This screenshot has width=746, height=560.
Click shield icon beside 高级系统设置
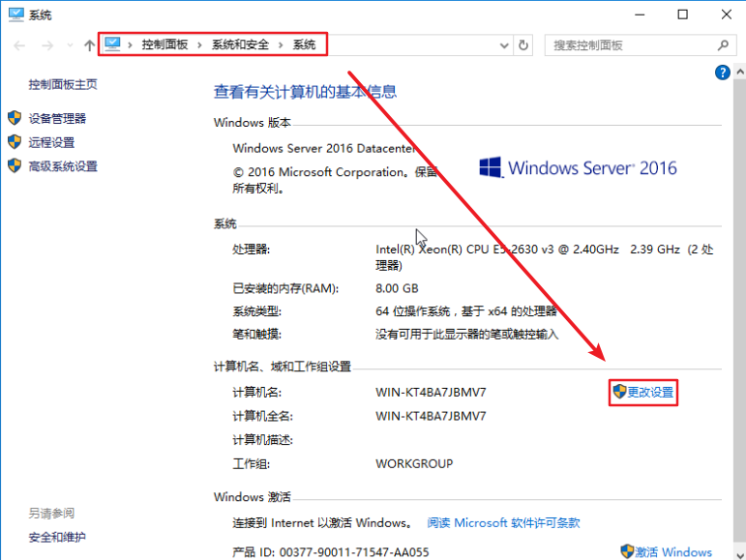coord(15,165)
